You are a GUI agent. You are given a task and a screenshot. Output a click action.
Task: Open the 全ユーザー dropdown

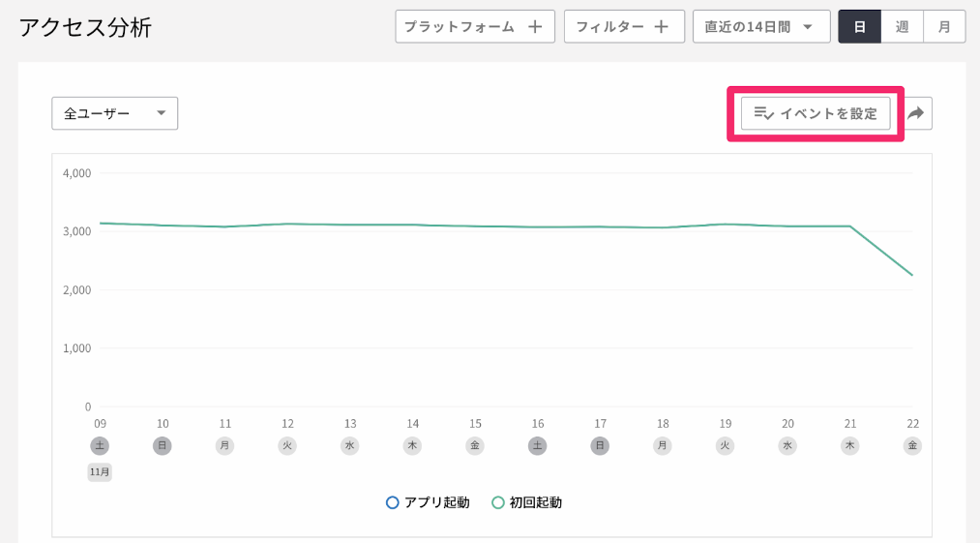pos(115,113)
